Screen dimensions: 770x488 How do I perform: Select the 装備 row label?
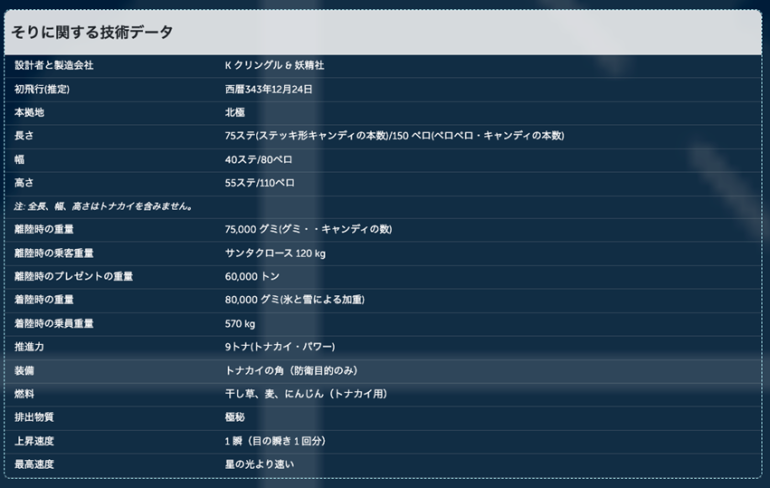(25, 370)
